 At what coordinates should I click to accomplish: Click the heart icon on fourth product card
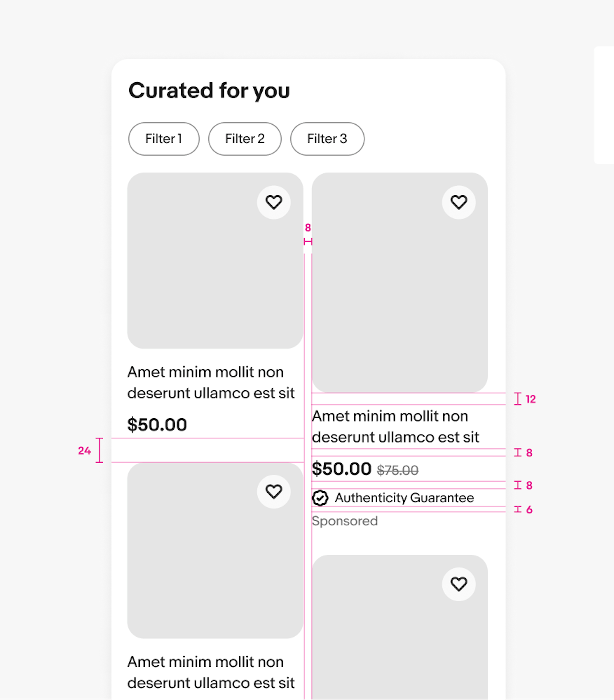coord(459,584)
